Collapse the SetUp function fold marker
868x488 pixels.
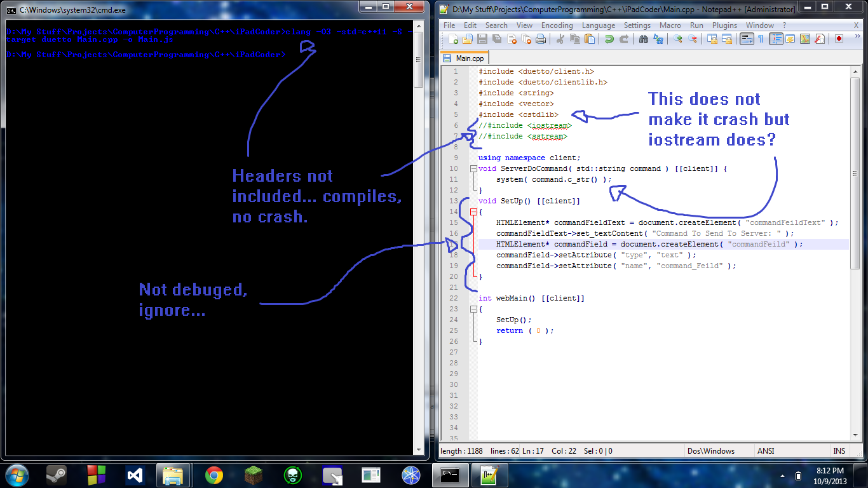point(473,212)
